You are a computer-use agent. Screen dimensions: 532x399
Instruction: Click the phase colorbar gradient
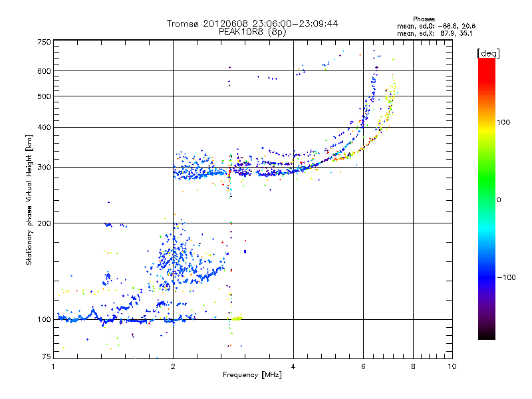(x=487, y=199)
